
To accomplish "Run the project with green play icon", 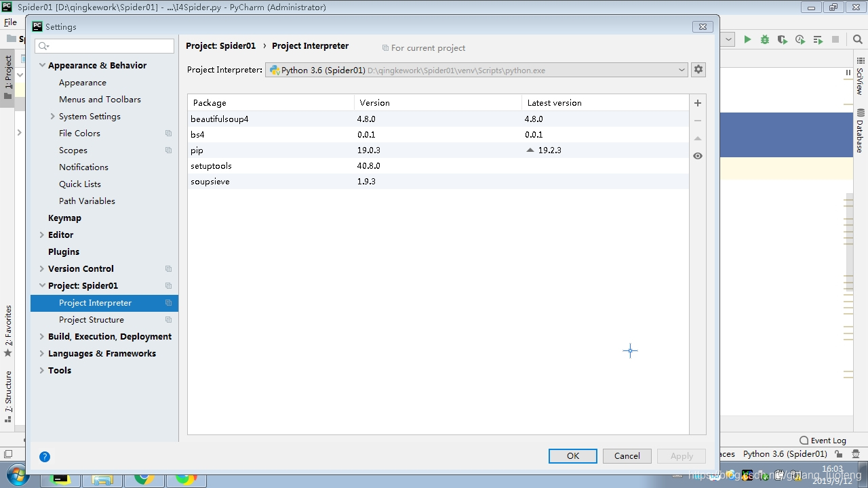I will coord(747,40).
